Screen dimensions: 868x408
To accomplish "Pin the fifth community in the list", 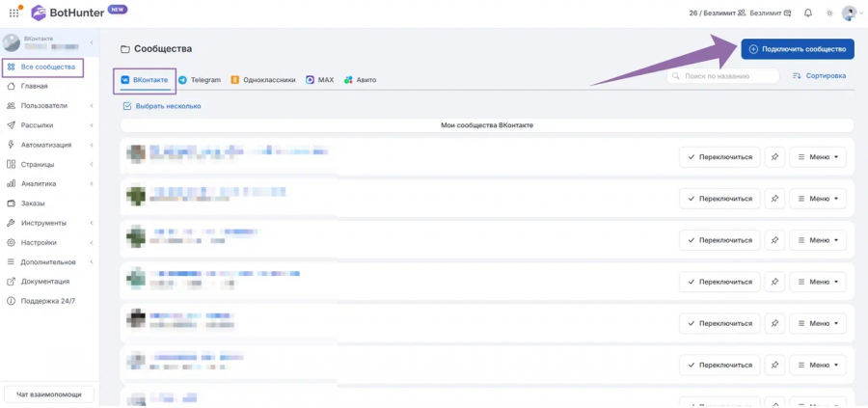I will [x=775, y=323].
